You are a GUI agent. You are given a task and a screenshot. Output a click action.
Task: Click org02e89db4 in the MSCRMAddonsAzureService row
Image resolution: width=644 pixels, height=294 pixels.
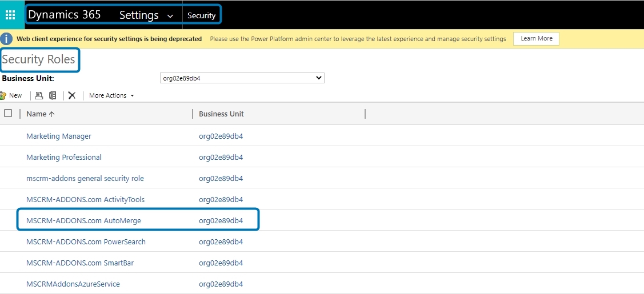pos(221,284)
